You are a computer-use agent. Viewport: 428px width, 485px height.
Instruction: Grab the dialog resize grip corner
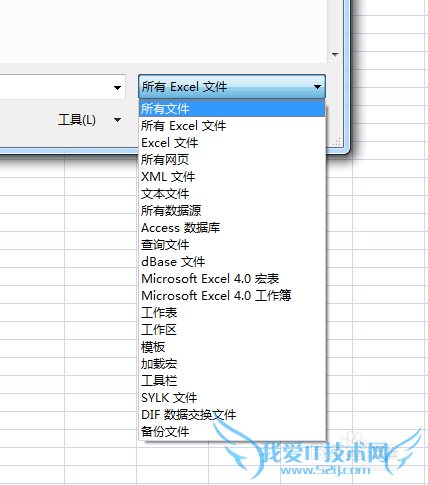tap(337, 142)
